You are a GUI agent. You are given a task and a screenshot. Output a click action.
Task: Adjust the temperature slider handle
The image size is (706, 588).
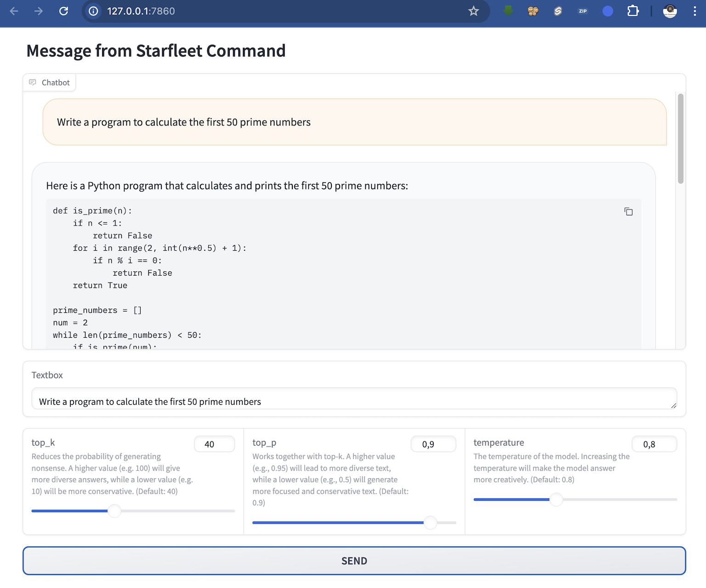click(556, 499)
